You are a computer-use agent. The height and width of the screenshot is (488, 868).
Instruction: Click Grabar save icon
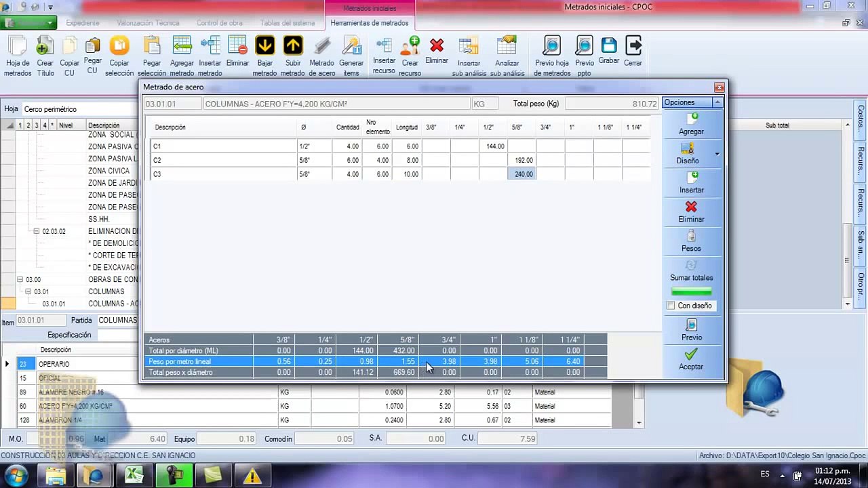point(609,45)
